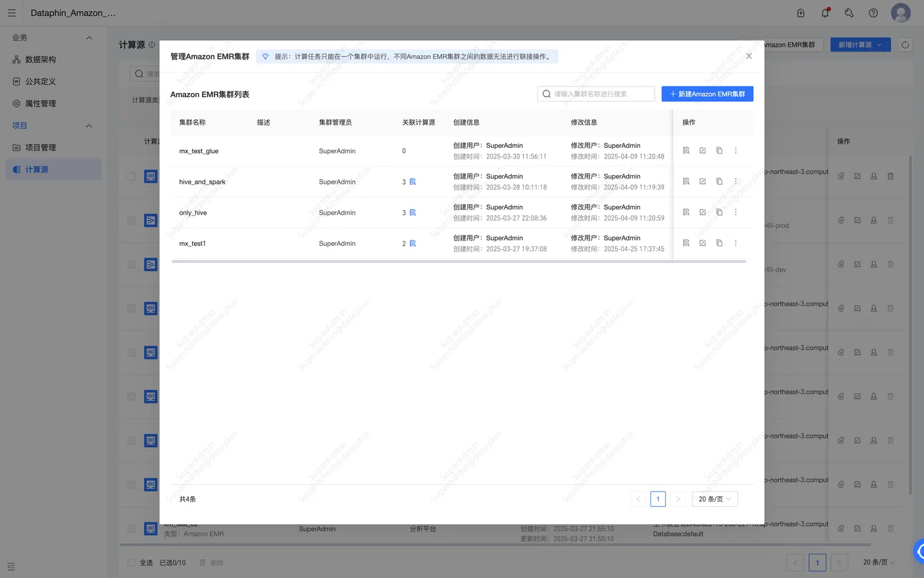Open more actions for mx_test1
The image size is (924, 578).
736,243
